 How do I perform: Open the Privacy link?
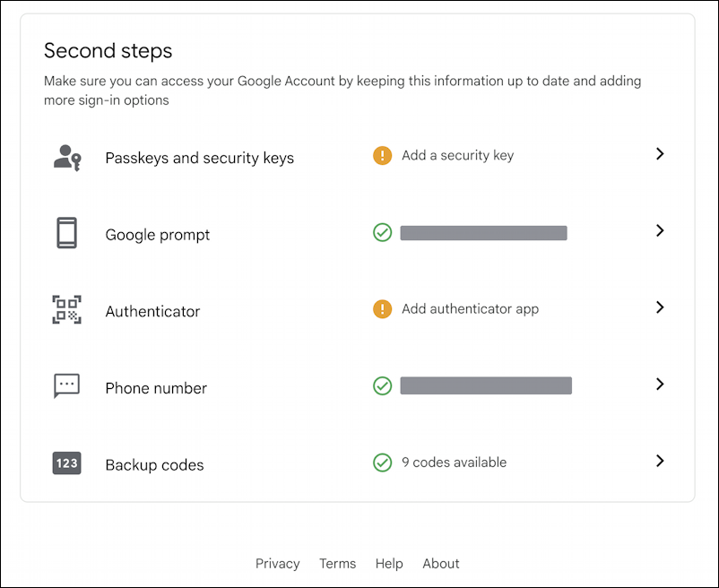[x=278, y=564]
